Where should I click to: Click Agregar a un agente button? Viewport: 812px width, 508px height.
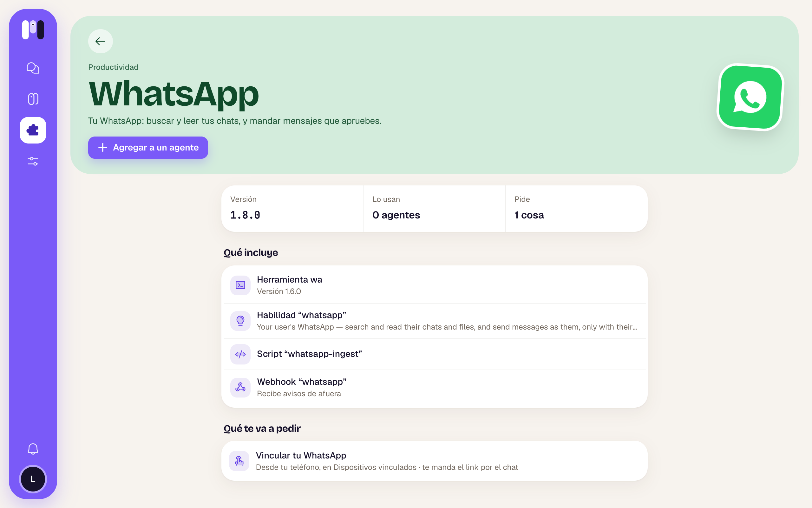coord(148,148)
